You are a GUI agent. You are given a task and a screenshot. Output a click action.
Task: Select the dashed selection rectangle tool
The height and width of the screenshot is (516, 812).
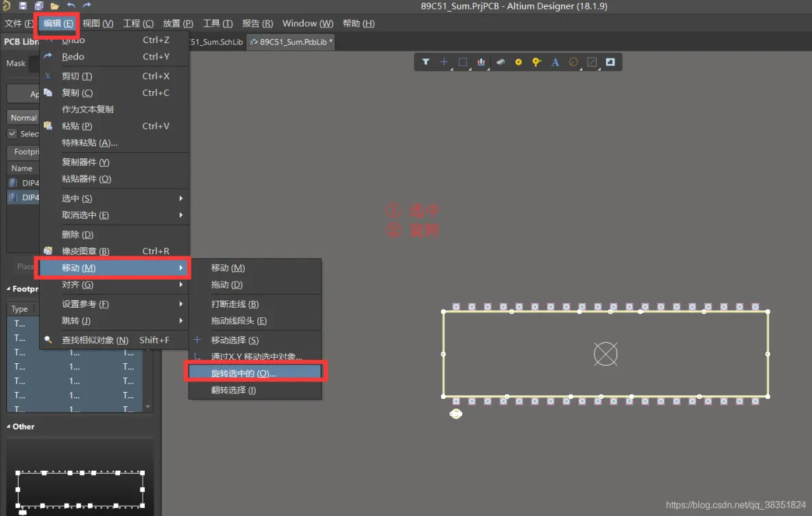click(462, 62)
